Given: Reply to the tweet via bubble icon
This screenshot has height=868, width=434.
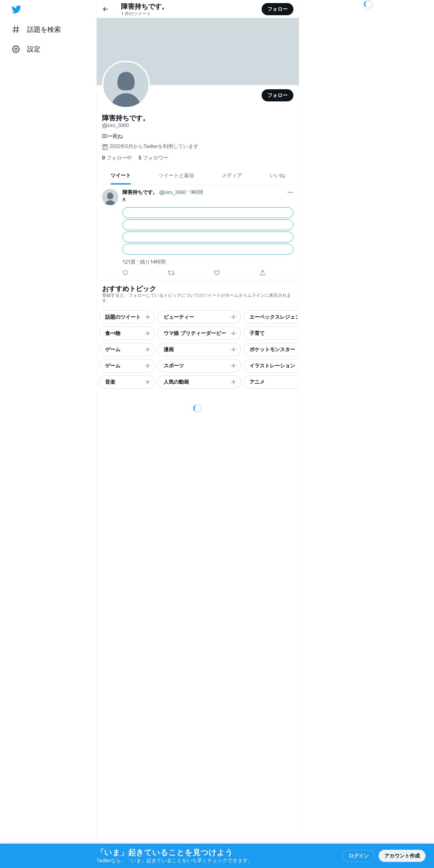Looking at the screenshot, I should pyautogui.click(x=125, y=273).
